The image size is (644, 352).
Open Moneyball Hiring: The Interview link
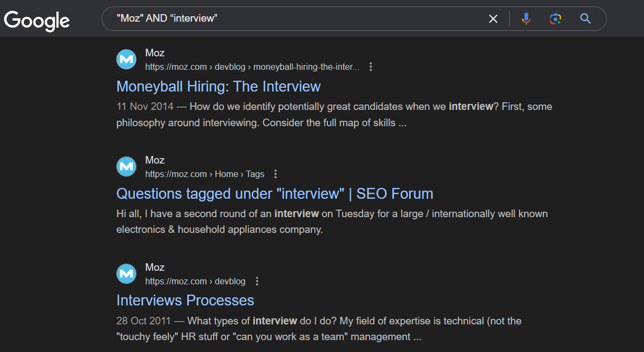tap(219, 86)
